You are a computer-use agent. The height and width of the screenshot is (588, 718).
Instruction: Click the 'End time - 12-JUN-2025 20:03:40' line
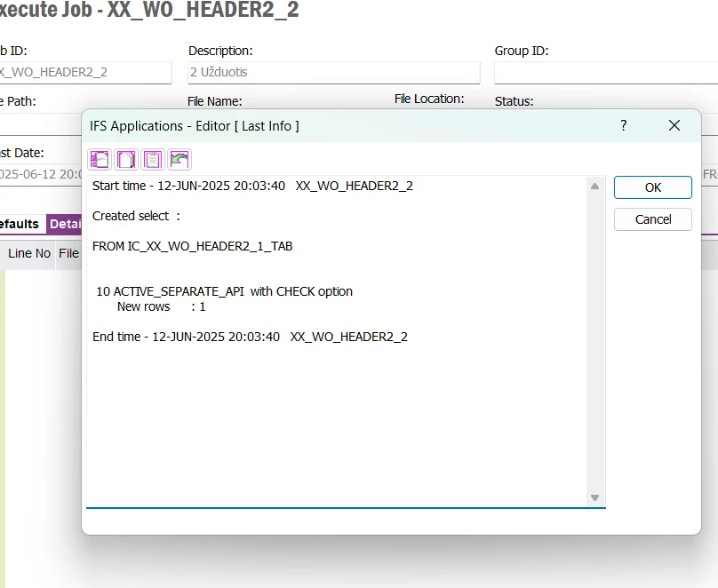pyautogui.click(x=250, y=337)
